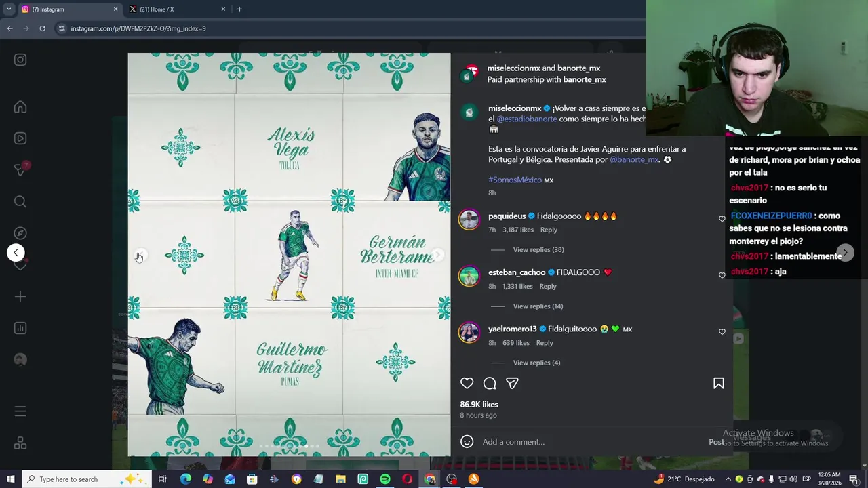Switch to Home / X browser tab
Viewport: 868px width, 488px height.
point(175,9)
